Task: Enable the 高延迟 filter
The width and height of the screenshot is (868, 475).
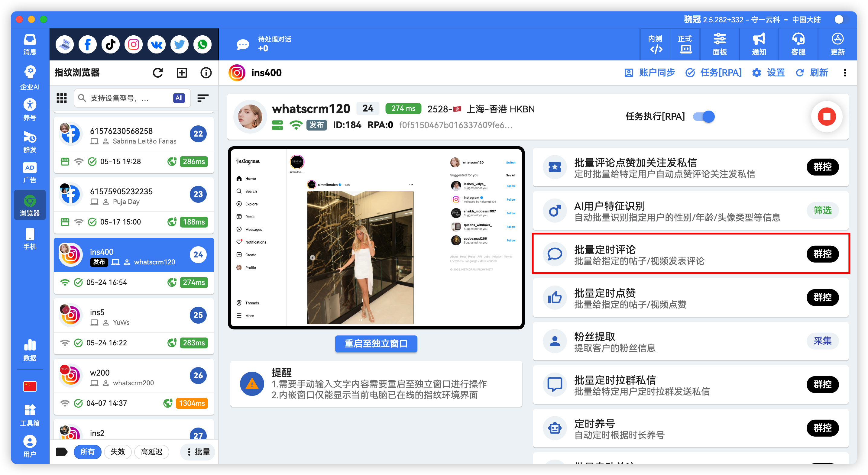Action: click(152, 452)
